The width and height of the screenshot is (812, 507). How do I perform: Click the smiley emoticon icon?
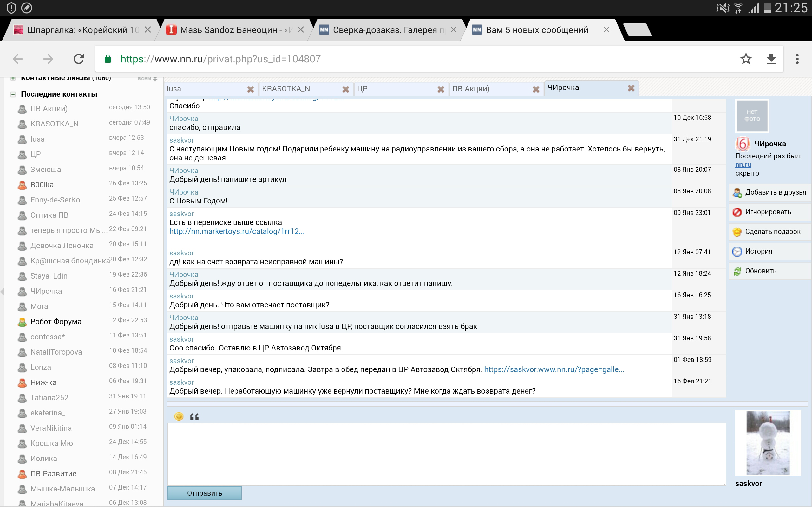tap(179, 416)
